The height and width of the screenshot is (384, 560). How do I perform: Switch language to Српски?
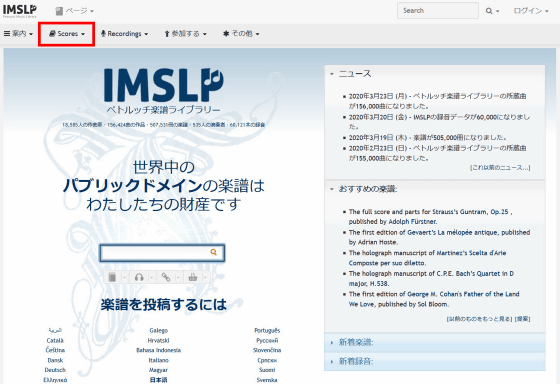pyautogui.click(x=267, y=360)
